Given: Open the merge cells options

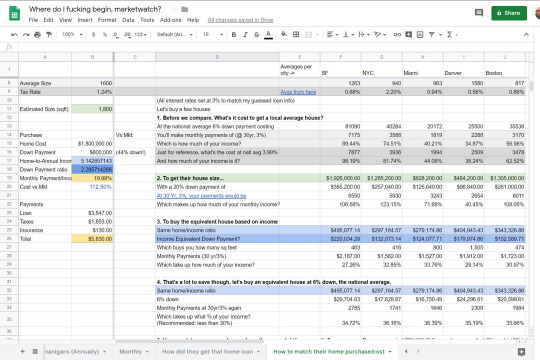Looking at the screenshot, I should (x=311, y=34).
